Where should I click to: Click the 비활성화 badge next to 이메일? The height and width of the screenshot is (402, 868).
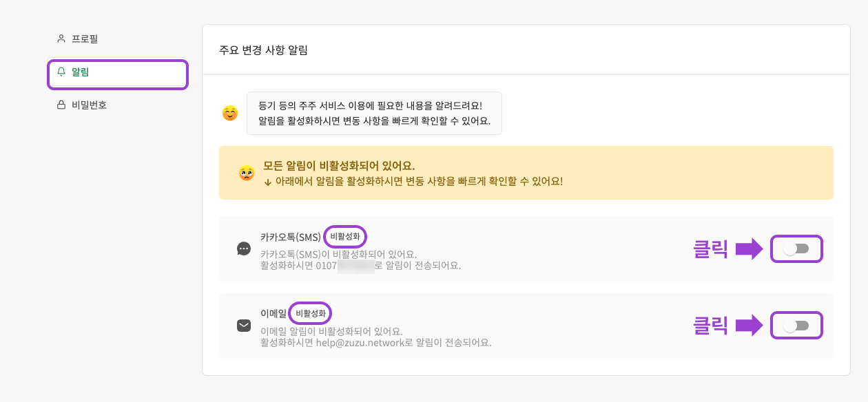(x=310, y=313)
